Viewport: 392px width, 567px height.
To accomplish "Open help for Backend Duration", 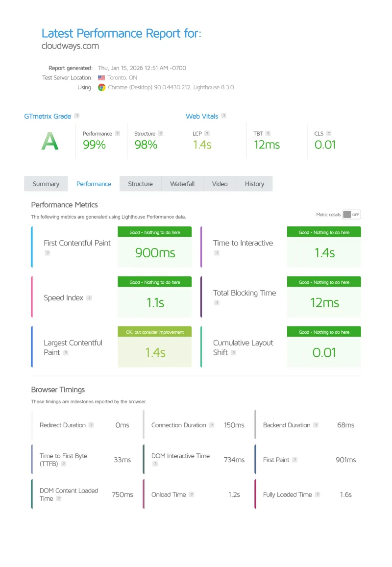I will click(316, 425).
